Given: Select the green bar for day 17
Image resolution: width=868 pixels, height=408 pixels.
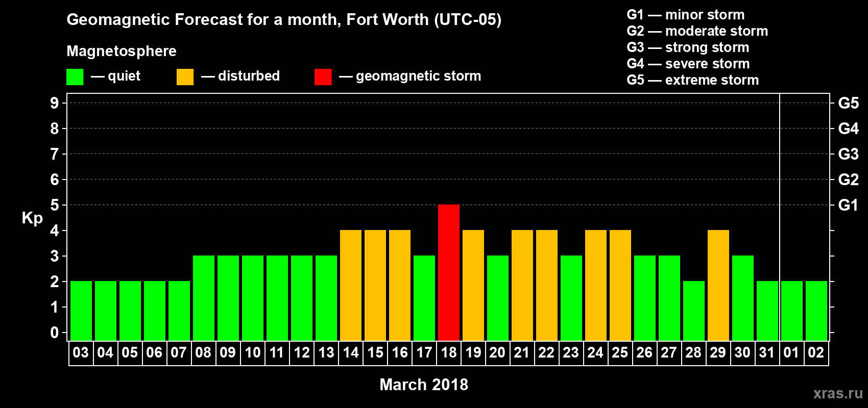Looking at the screenshot, I should 424,298.
